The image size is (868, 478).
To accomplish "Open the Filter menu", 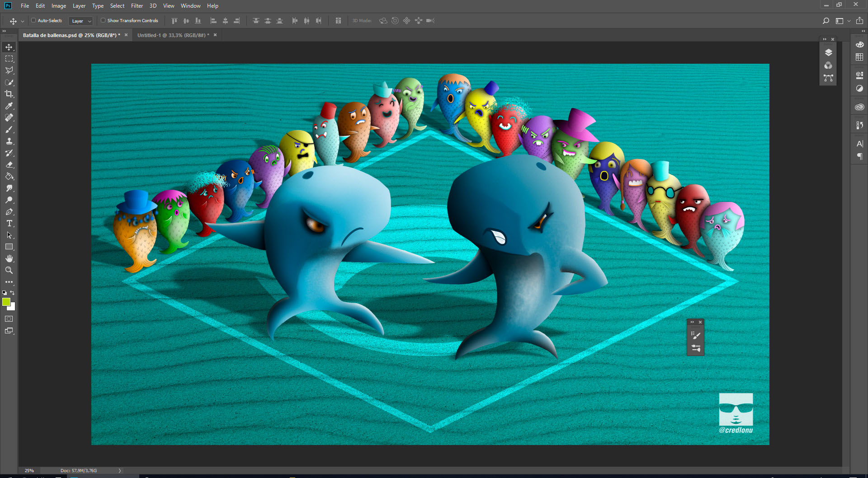I will [x=137, y=6].
